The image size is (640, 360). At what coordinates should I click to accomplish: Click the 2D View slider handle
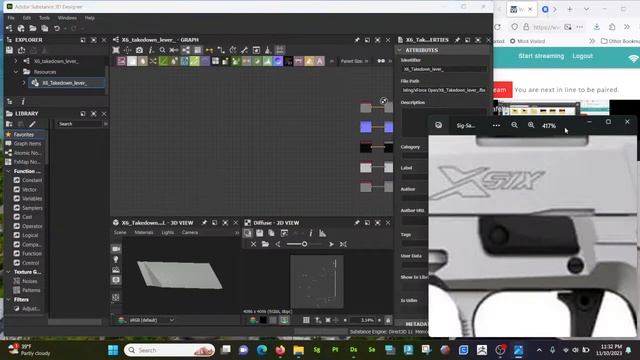coord(304,244)
